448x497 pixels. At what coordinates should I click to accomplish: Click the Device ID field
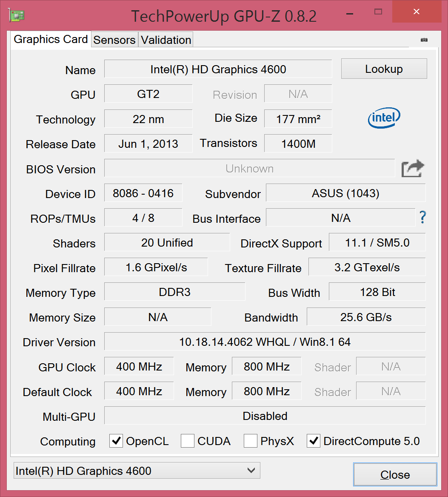[x=143, y=193]
